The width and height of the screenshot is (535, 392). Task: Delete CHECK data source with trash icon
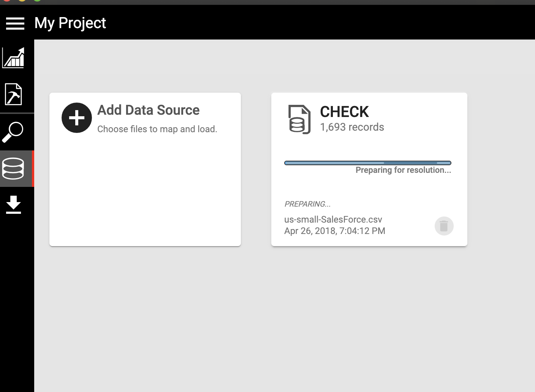(x=444, y=226)
